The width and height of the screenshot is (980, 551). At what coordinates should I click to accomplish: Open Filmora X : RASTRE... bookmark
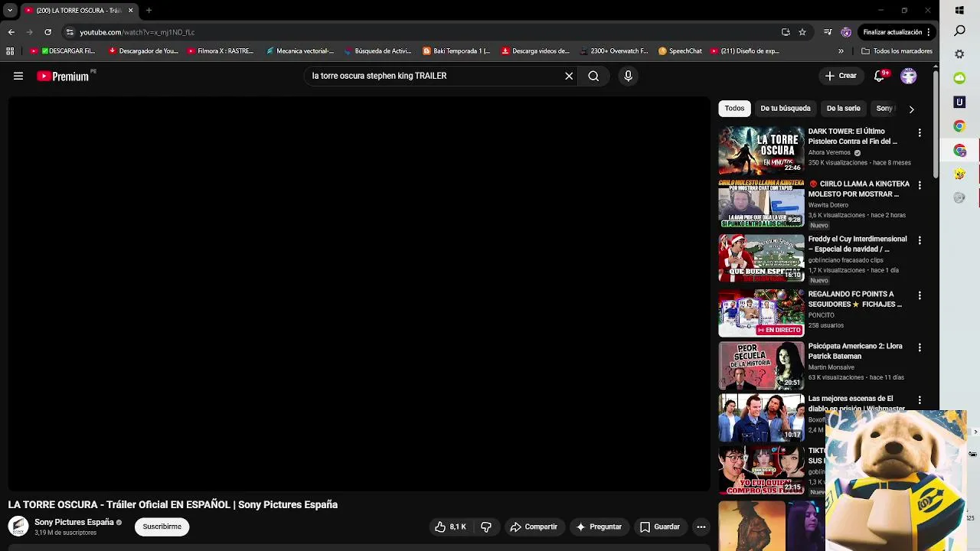coord(220,51)
